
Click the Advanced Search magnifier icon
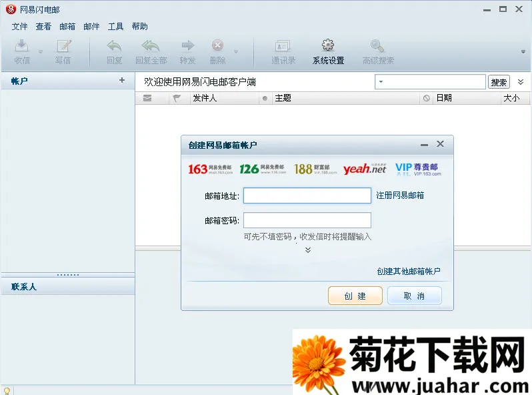click(x=377, y=46)
